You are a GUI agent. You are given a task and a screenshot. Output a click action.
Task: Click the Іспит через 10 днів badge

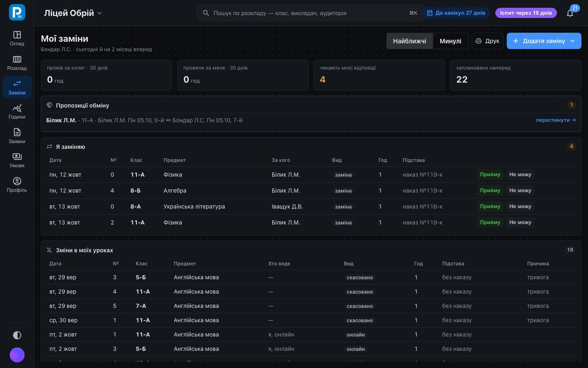pos(526,13)
